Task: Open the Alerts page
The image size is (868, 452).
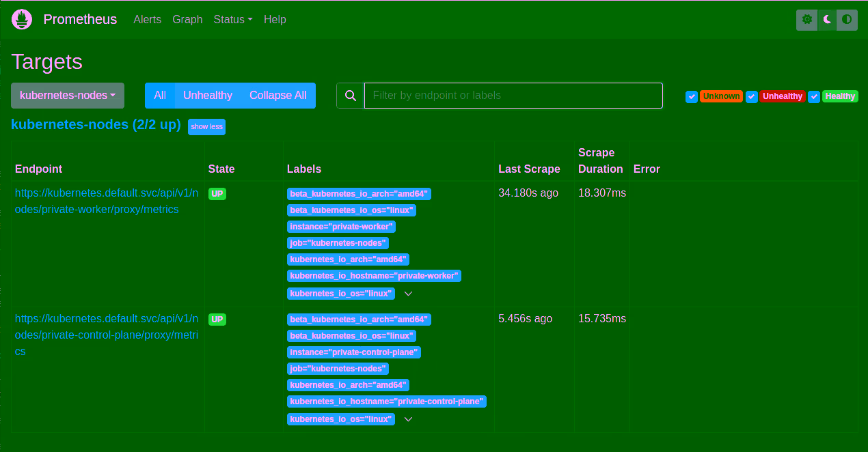Action: point(147,19)
